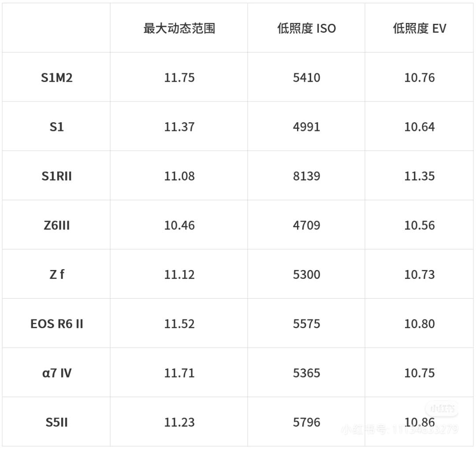Viewport: 476px width, 450px height.
Task: Click the 4709 ISO value cell
Action: [x=306, y=225]
